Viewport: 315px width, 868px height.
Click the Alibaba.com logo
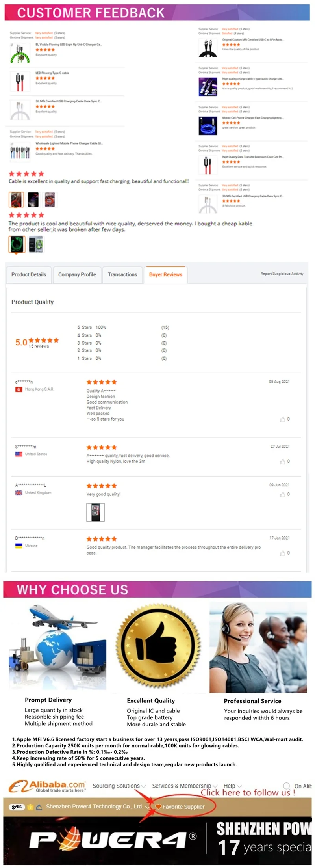(47, 786)
